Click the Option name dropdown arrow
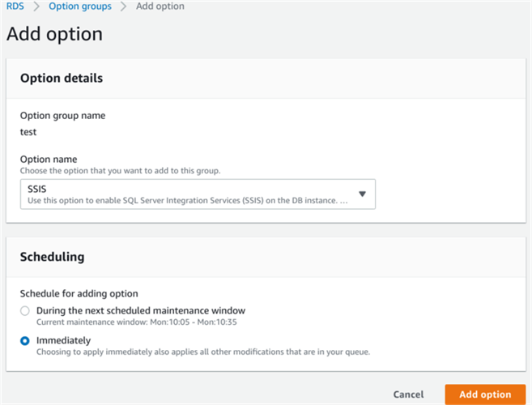Image resolution: width=532 pixels, height=405 pixels. click(x=362, y=194)
